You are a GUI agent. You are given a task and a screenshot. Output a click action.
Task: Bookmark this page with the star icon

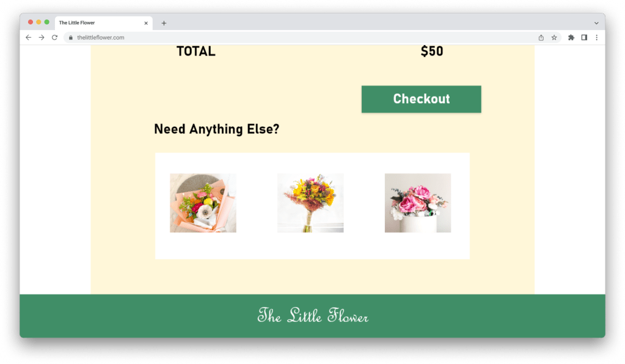tap(554, 37)
